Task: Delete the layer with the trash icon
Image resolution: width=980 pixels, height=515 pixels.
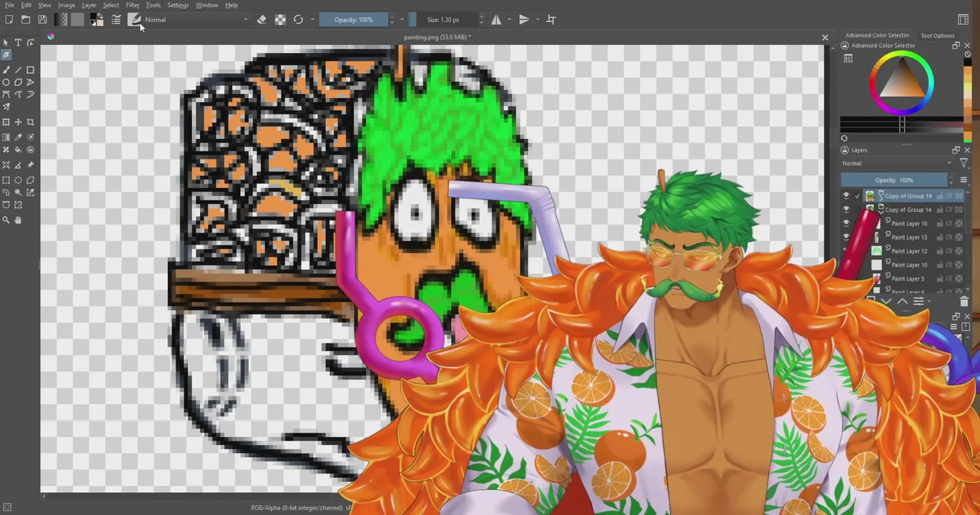Action: click(x=964, y=302)
